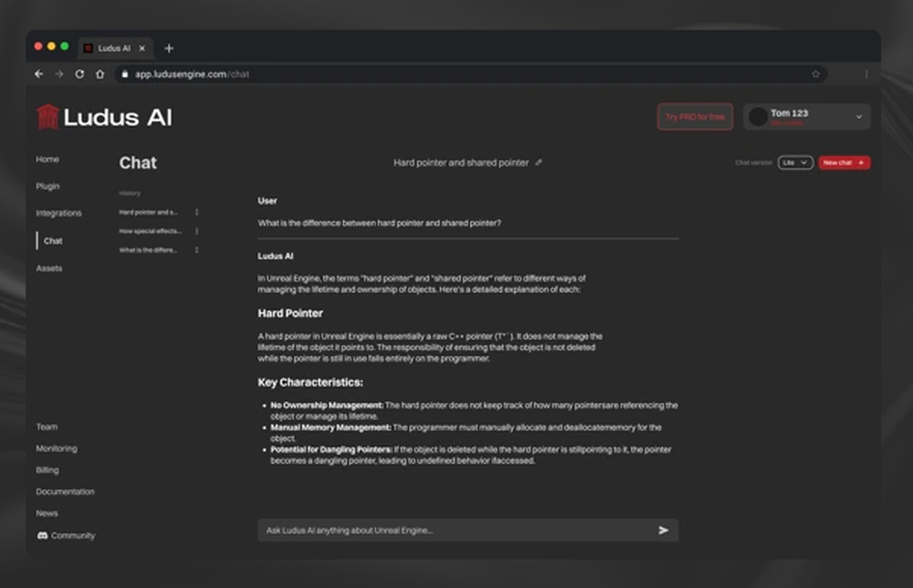Click 'No Ownership Management:' bullet
The width and height of the screenshot is (913, 588).
pos(327,405)
